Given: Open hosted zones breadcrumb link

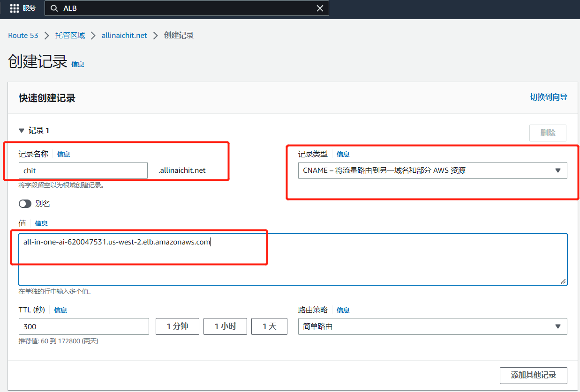Looking at the screenshot, I should tap(70, 36).
